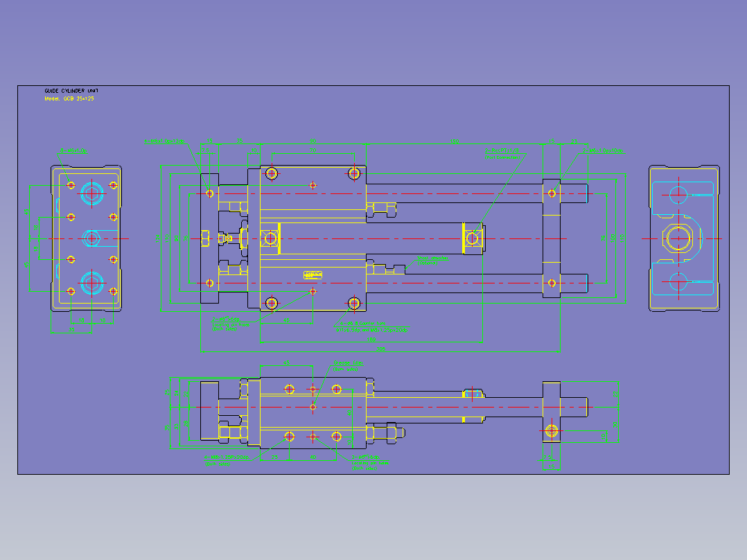Click the '2-M6x1.0px10dp' callout at top right

tap(603, 150)
